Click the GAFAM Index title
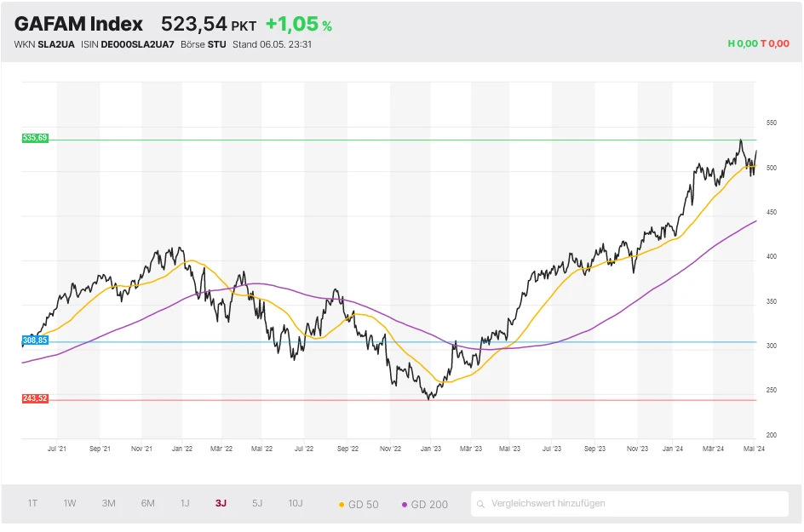804x532 pixels. click(x=78, y=24)
